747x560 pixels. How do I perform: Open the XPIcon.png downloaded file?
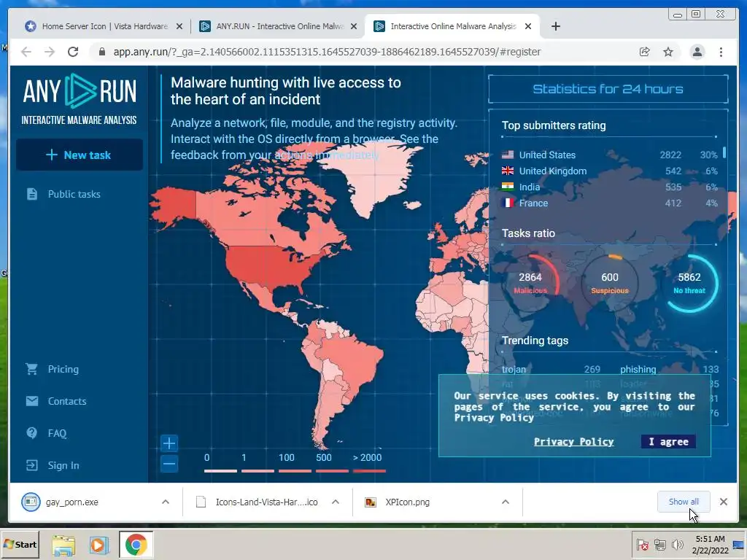pos(407,502)
